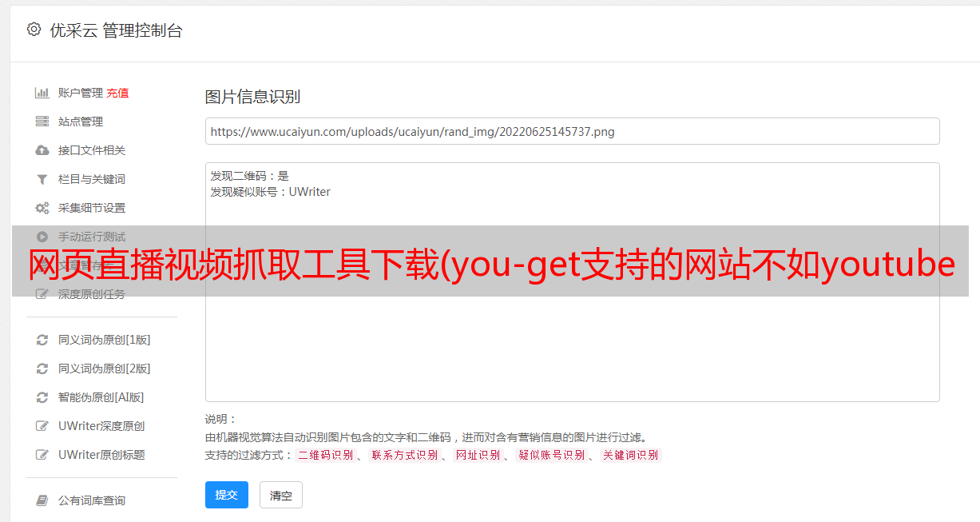The height and width of the screenshot is (522, 980).
Task: Click the 清空 button
Action: pos(281,495)
